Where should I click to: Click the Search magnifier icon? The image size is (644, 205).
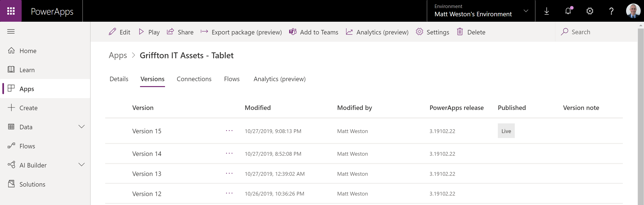(x=564, y=32)
